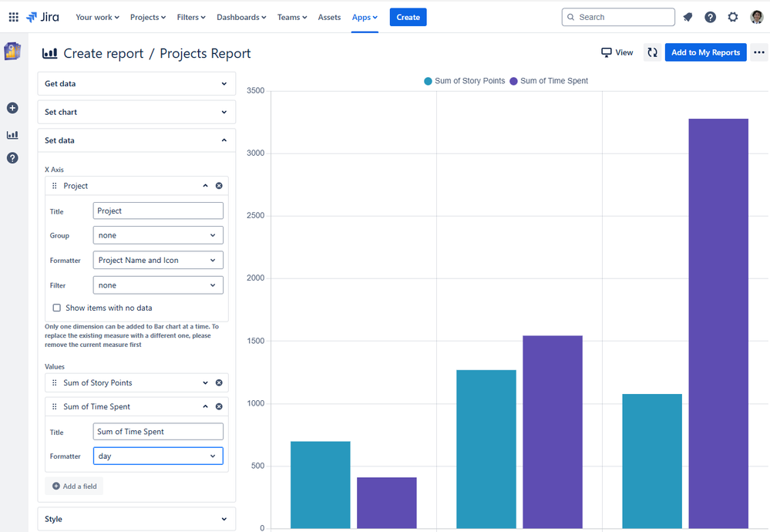Toggle Sum of Time Spent legend item
Image resolution: width=770 pixels, height=532 pixels.
coord(548,81)
